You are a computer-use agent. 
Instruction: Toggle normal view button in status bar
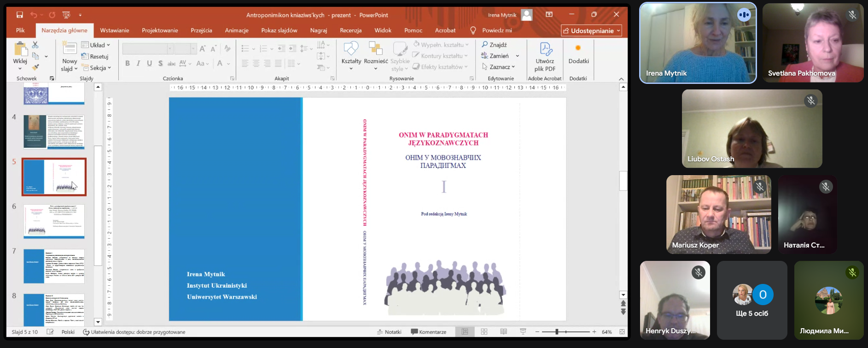coord(465,332)
